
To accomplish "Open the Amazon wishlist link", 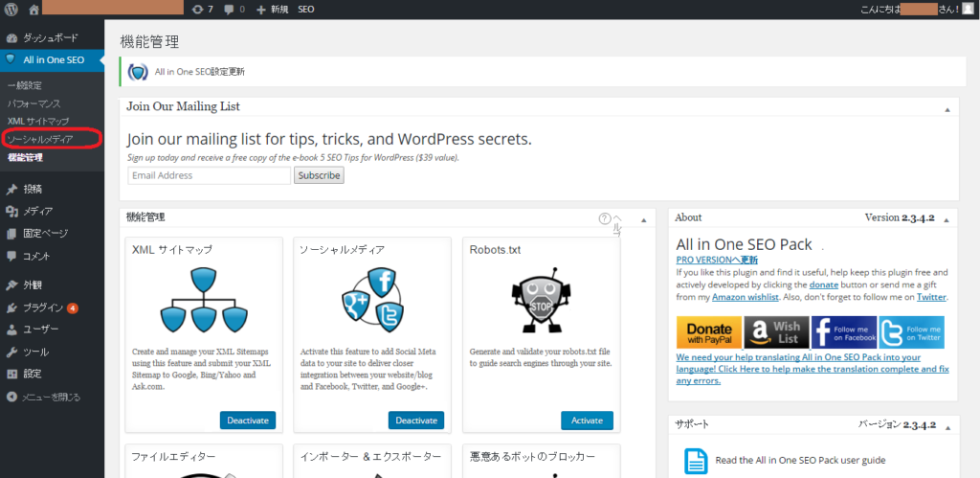I will coord(746,297).
